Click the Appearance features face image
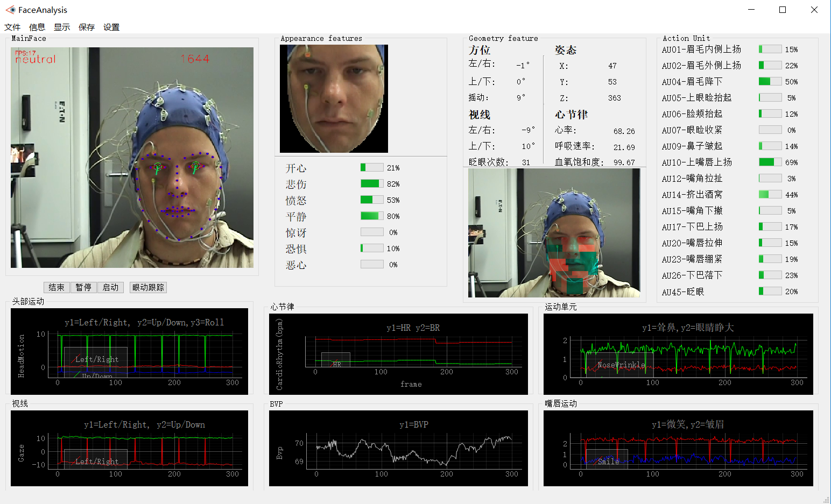 [x=333, y=98]
